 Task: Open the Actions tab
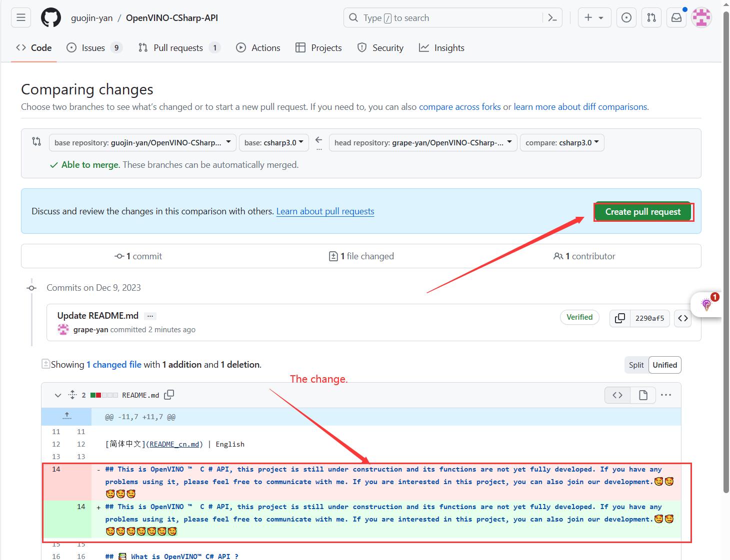[258, 48]
